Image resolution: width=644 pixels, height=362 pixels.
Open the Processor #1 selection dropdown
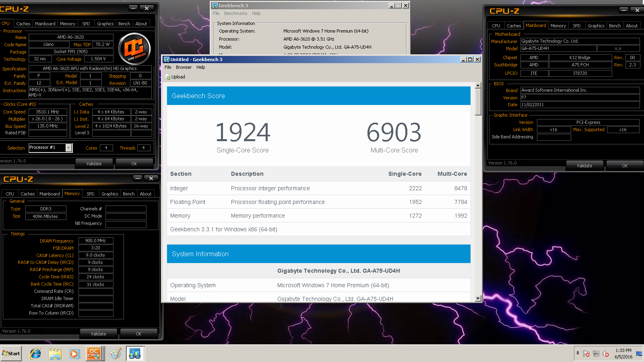[x=69, y=148]
